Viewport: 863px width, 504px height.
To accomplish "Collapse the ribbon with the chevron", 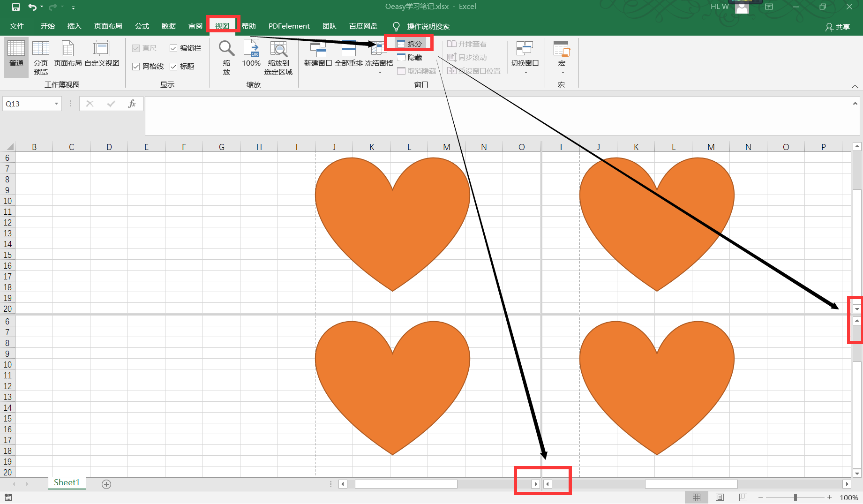I will point(855,86).
